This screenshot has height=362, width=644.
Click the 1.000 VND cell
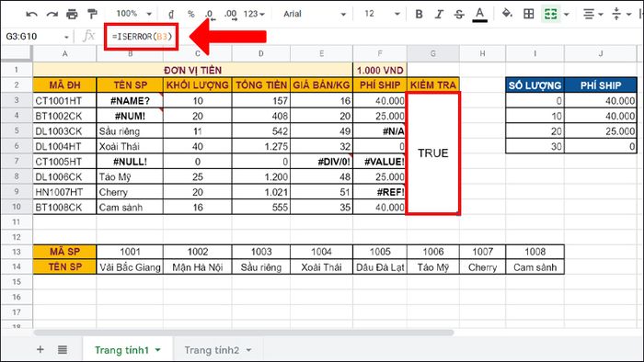pos(380,70)
